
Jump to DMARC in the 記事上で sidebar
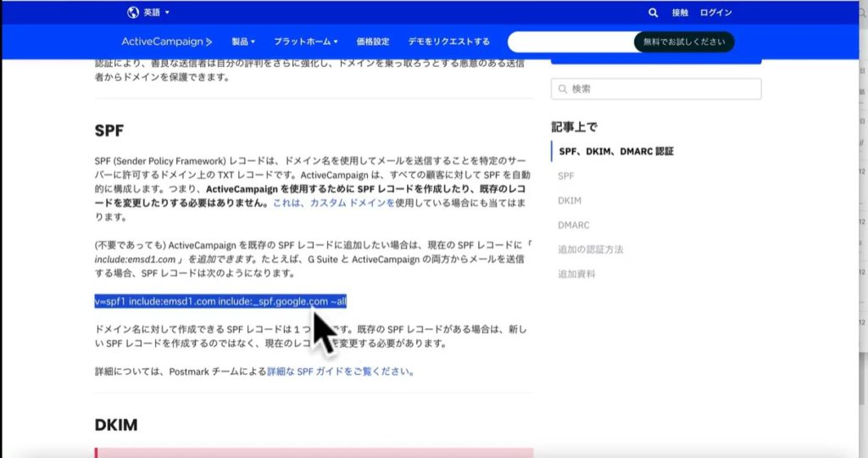[x=573, y=225]
